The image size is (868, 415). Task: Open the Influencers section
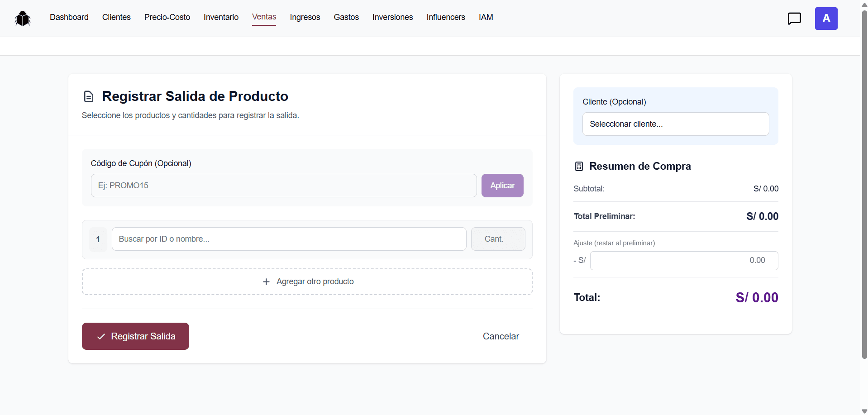point(446,17)
